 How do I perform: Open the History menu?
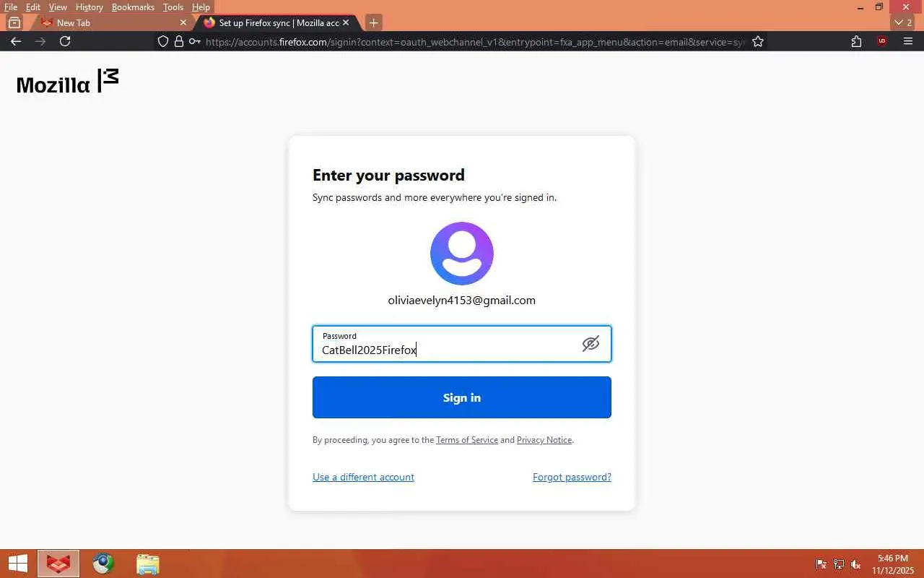[90, 7]
